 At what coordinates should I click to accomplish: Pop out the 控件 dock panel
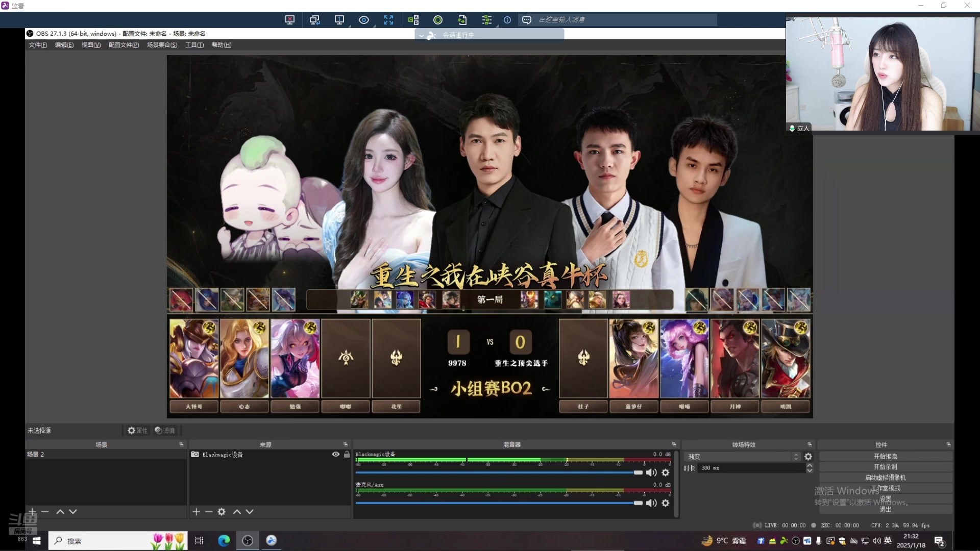tap(948, 445)
